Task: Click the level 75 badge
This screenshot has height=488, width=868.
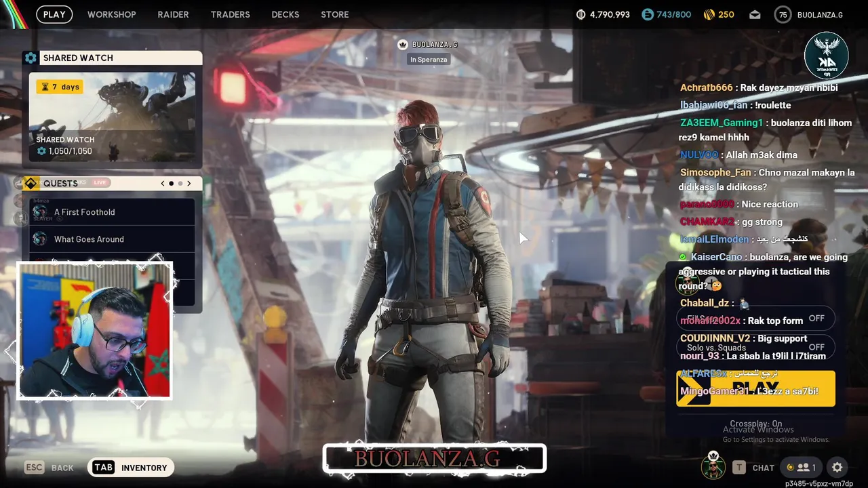Action: coord(783,15)
